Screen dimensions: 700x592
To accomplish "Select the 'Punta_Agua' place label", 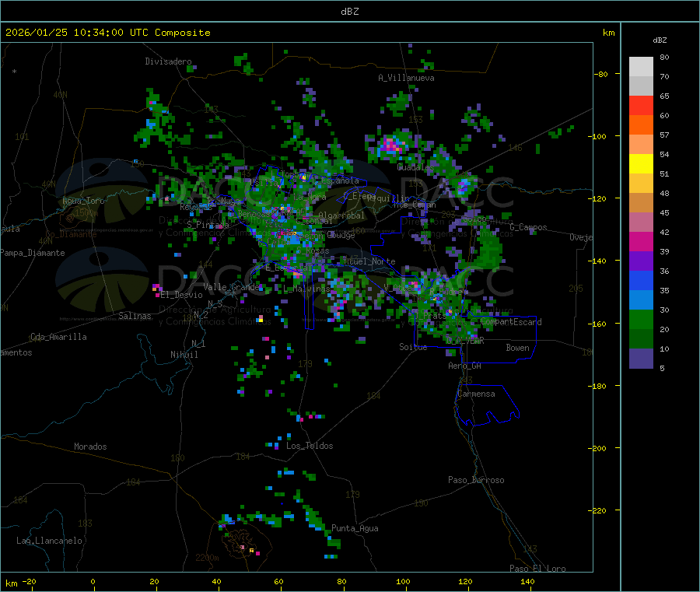I will point(355,528).
